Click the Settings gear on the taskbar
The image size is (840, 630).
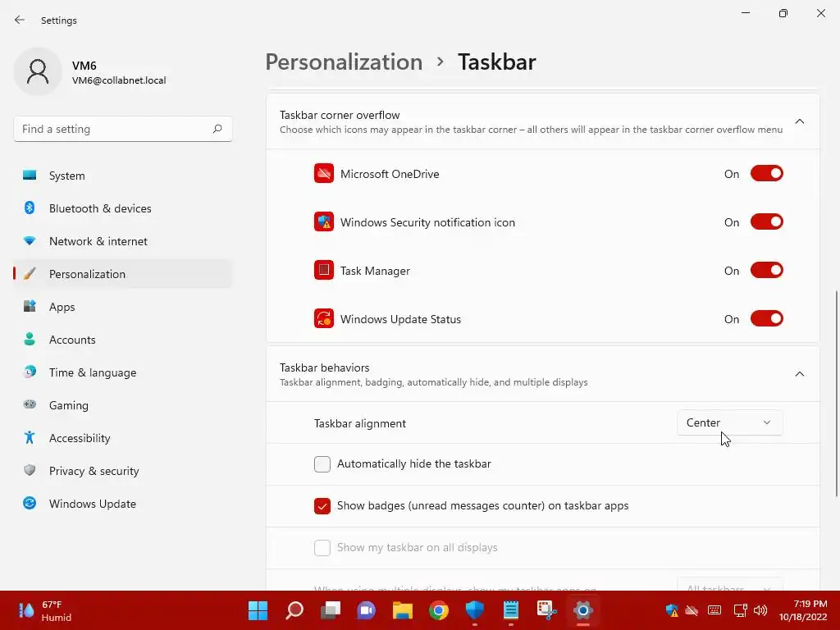click(x=583, y=610)
